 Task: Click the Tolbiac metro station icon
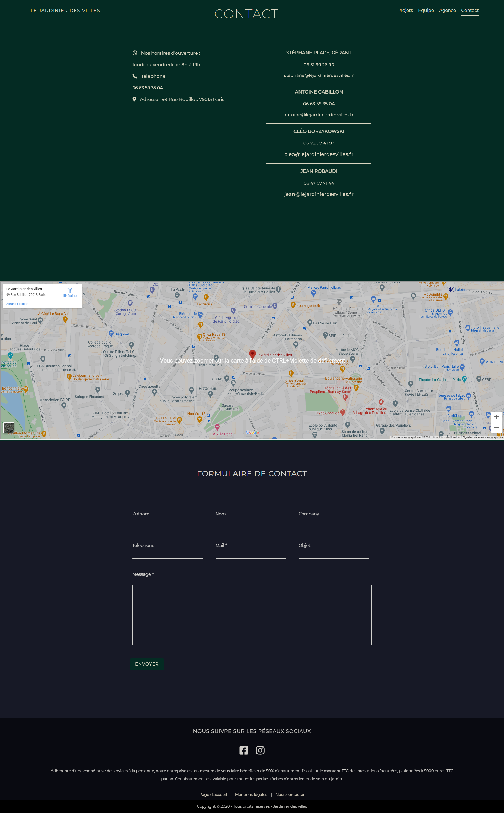click(x=452, y=289)
